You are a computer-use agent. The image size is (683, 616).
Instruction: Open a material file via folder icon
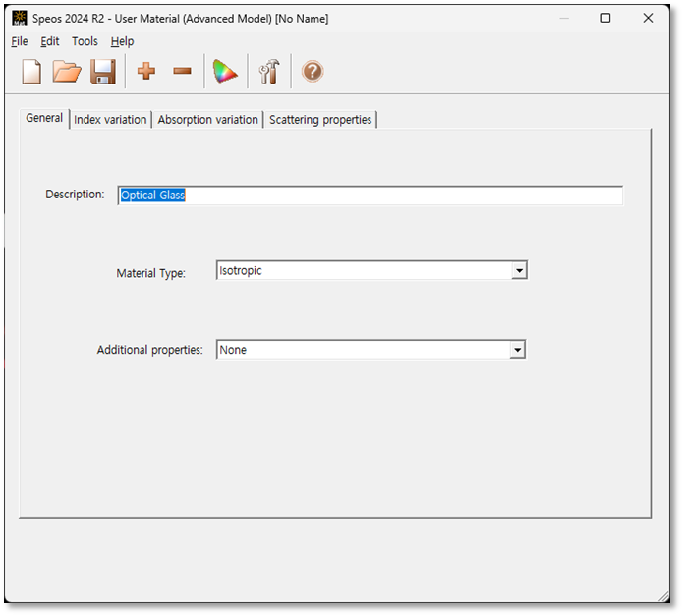tap(67, 72)
